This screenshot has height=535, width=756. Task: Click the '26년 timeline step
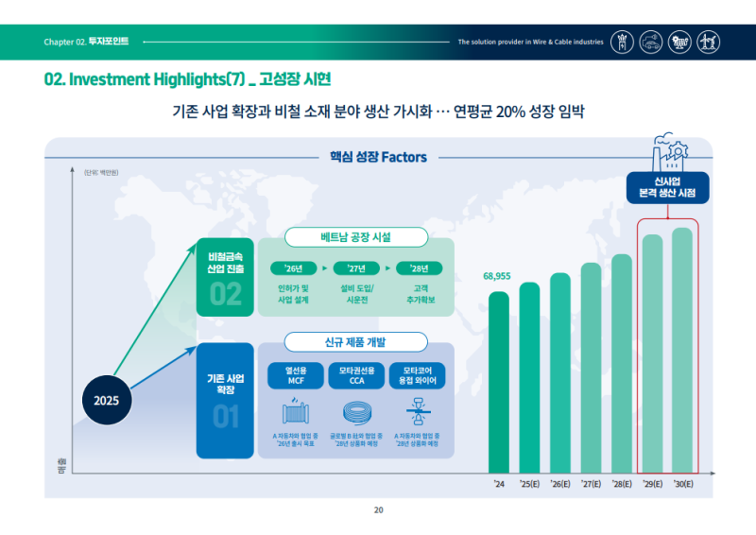click(295, 268)
